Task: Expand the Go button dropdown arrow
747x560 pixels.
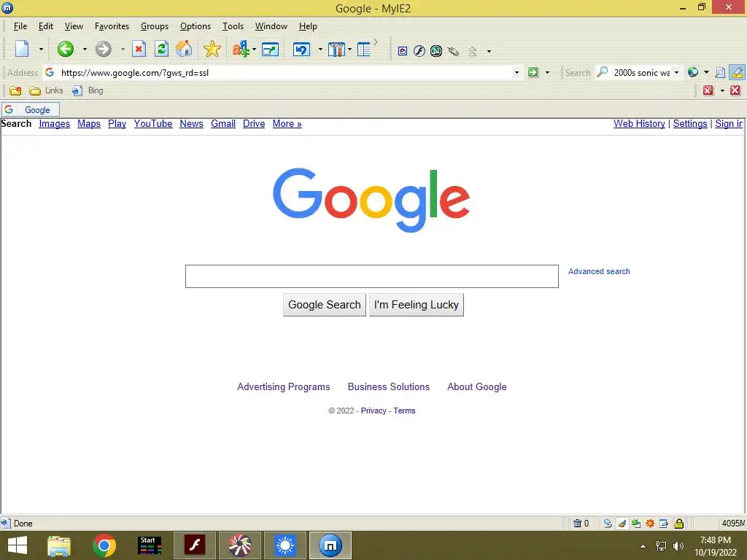Action: pos(547,72)
